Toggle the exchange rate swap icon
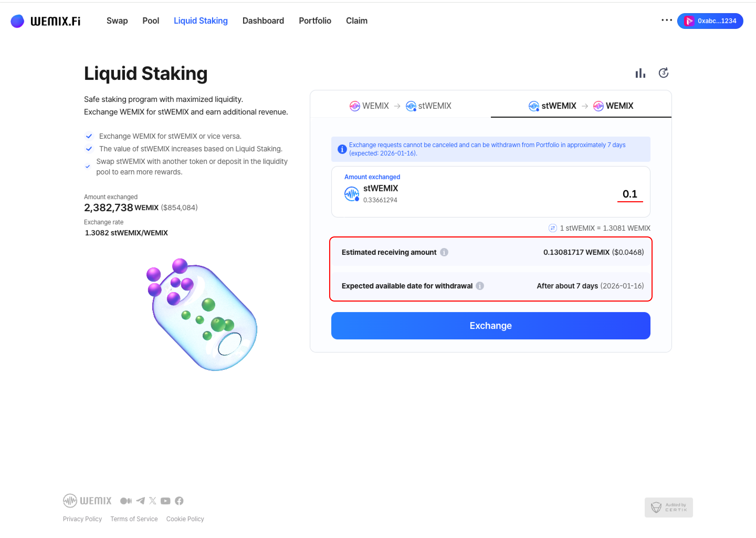This screenshot has height=538, width=756. 552,228
